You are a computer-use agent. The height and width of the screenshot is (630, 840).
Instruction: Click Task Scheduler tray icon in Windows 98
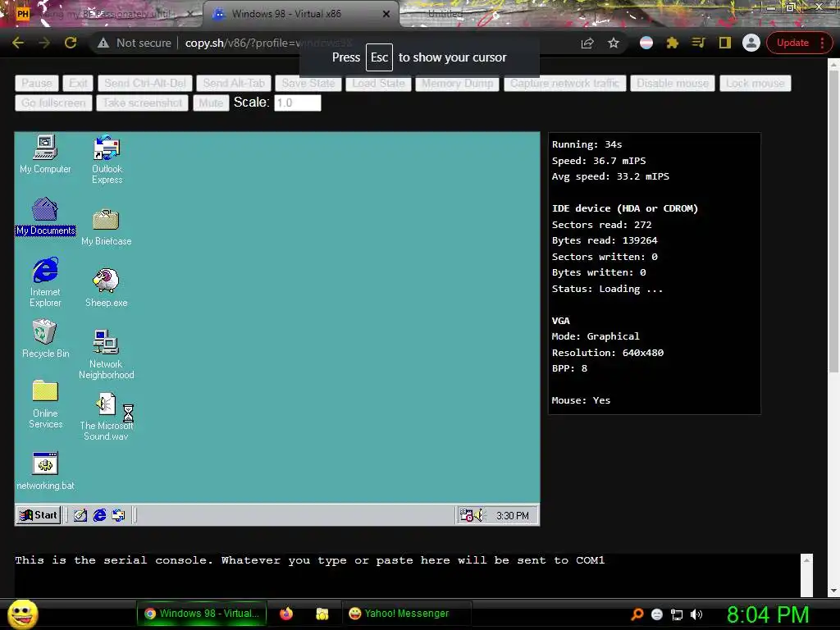(466, 515)
